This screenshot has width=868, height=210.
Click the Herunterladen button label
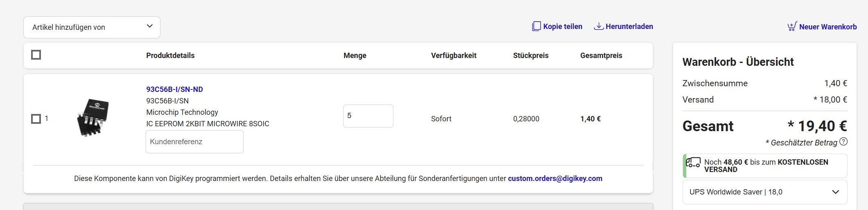tap(629, 27)
